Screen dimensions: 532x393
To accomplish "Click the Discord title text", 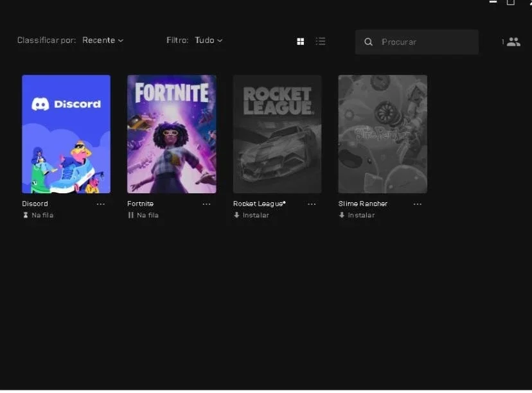I will tap(35, 204).
